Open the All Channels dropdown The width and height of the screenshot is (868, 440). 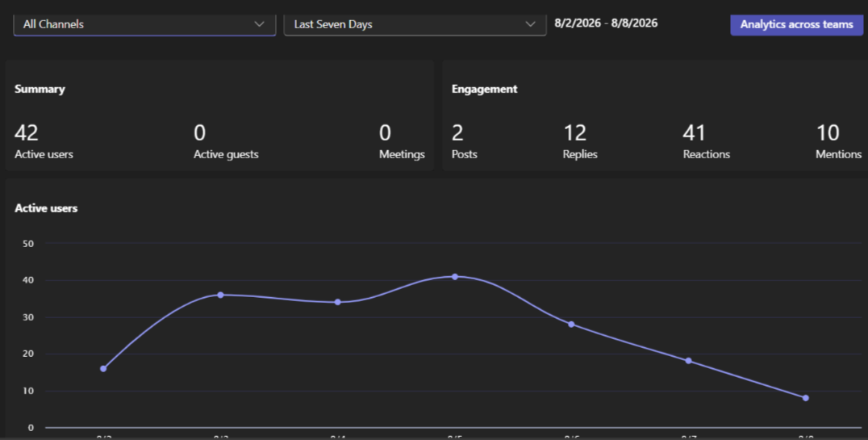coord(144,24)
